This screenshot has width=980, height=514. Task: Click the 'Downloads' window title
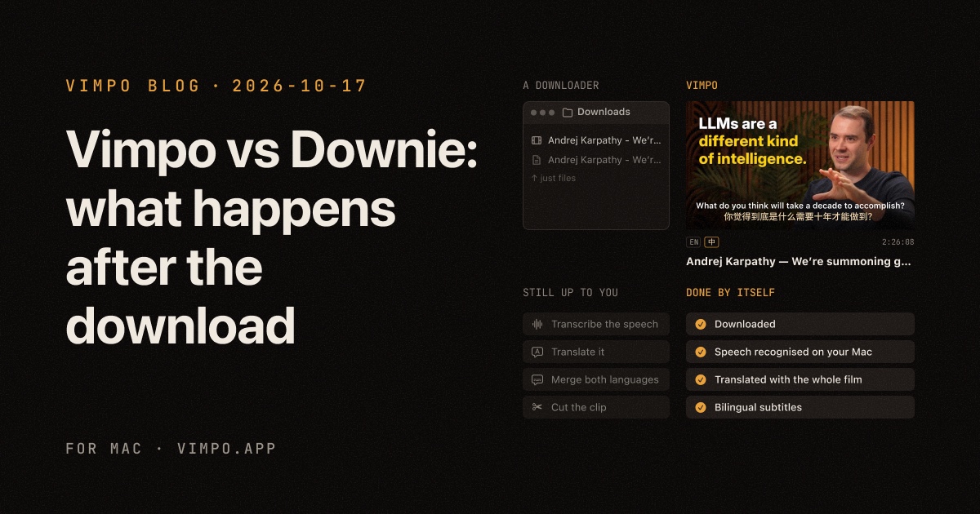tap(604, 112)
